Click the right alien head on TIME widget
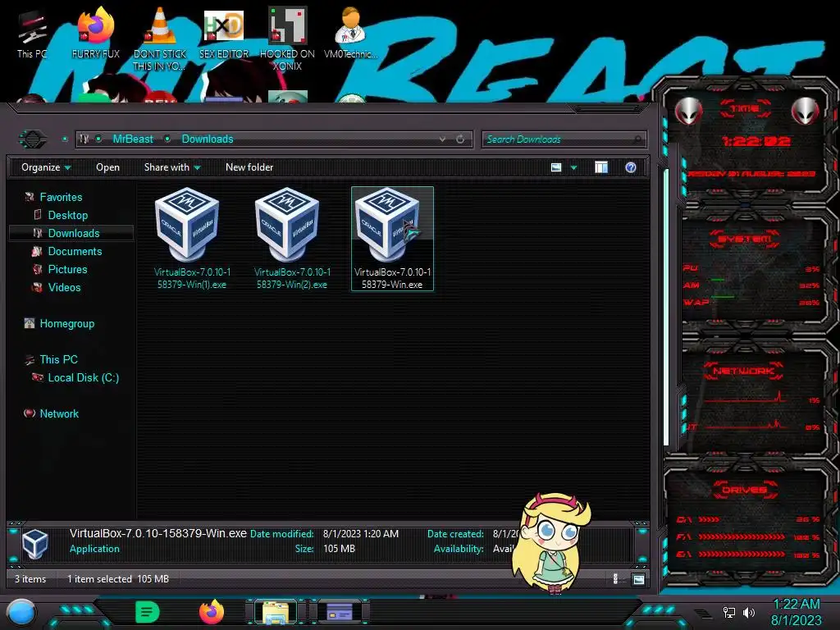The width and height of the screenshot is (840, 630). [806, 112]
